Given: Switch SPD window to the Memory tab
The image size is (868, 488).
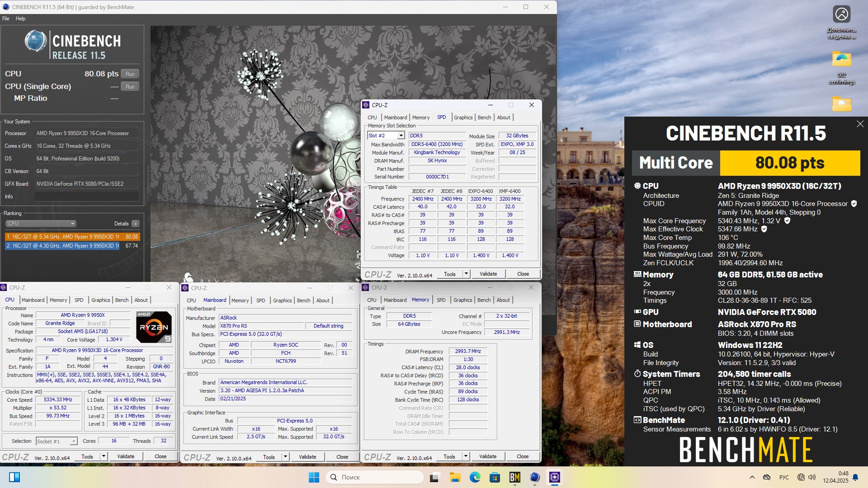Looking at the screenshot, I should click(420, 117).
